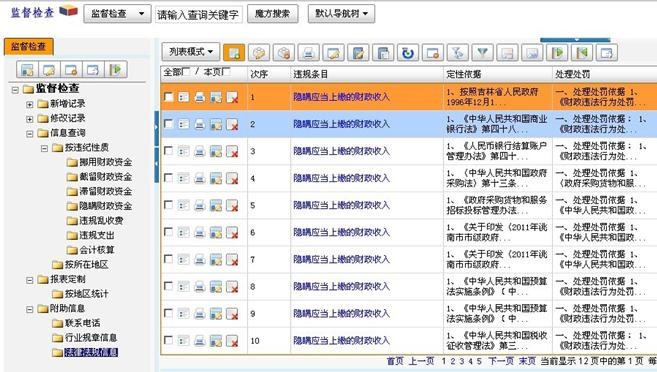Click the print icon in the main toolbar

(x=308, y=53)
